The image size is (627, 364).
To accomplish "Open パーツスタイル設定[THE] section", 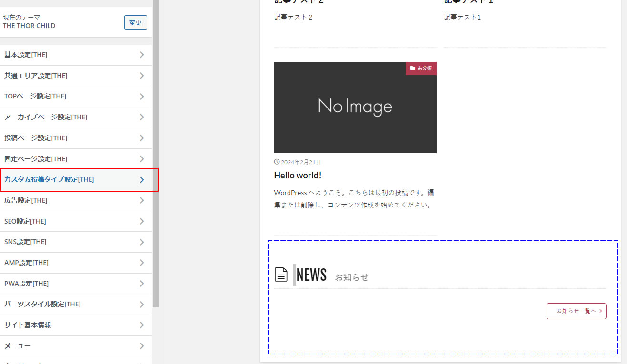I will [76, 304].
